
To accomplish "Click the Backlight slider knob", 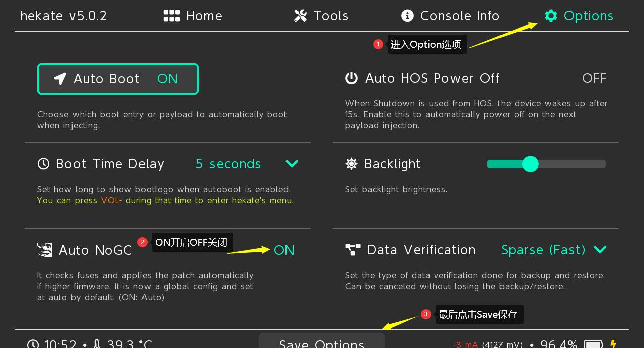I will click(x=530, y=164).
